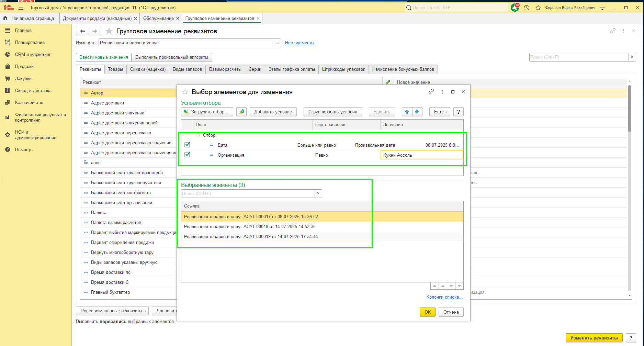This screenshot has height=346, width=644.
Task: Switch to the Товары tab
Action: [115, 69]
